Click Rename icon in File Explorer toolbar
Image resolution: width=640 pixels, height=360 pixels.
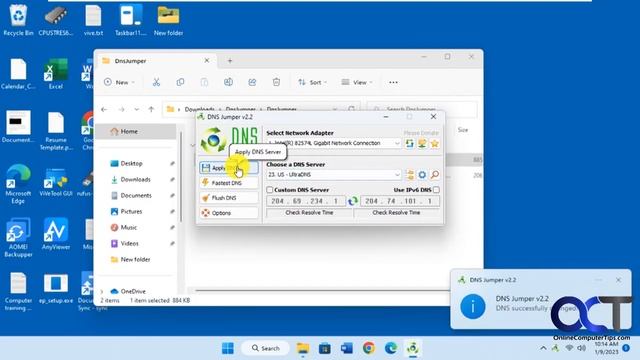pos(228,82)
